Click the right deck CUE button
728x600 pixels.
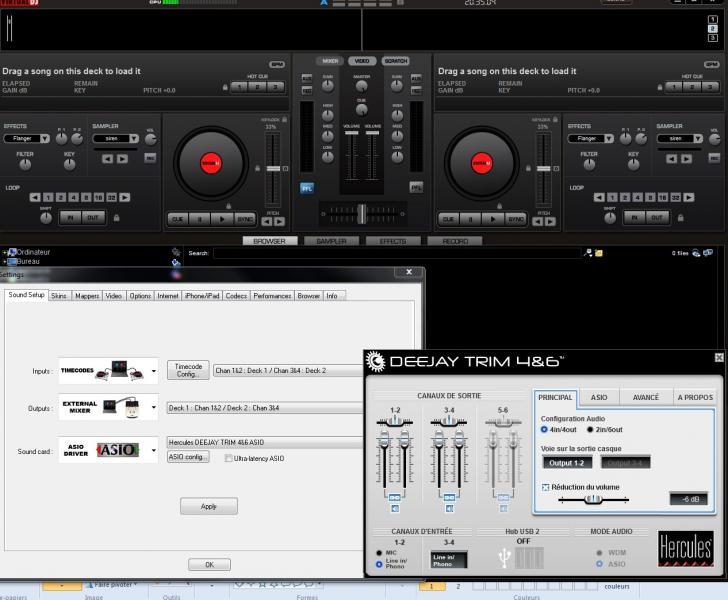pos(450,217)
